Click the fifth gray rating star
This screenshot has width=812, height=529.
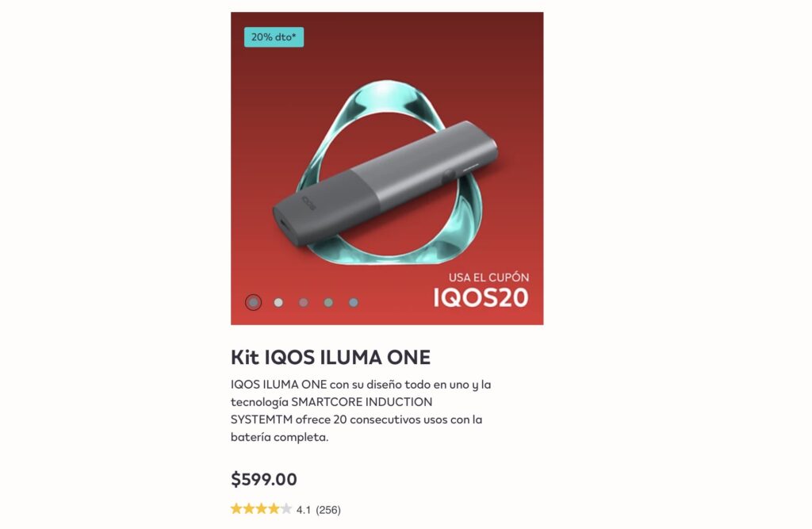[x=285, y=509]
